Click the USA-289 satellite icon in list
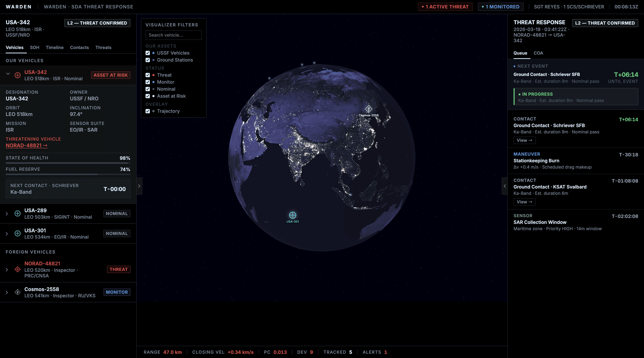This screenshot has width=644, height=358. coord(17,214)
